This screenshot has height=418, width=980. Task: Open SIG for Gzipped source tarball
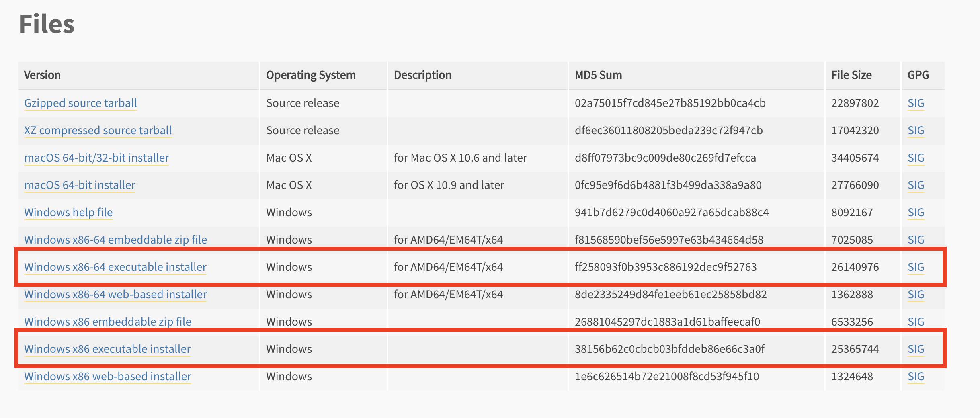[x=916, y=103]
